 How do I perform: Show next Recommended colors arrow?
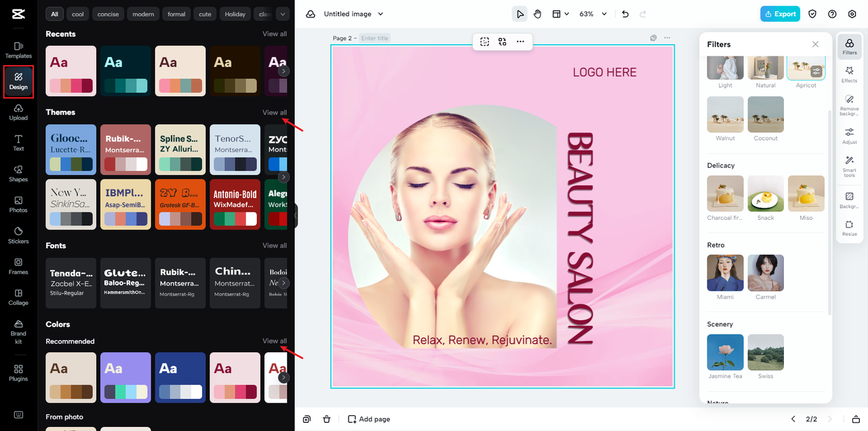(x=284, y=377)
